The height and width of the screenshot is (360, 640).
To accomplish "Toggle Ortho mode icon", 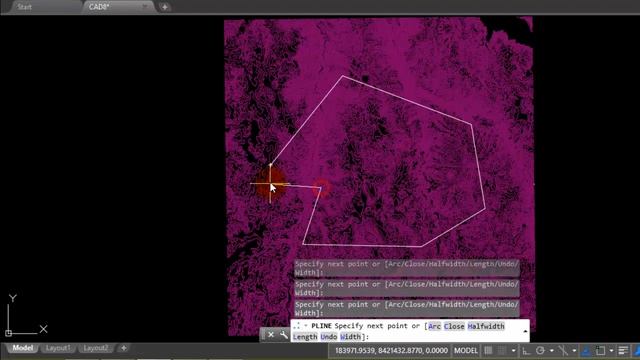I will (527, 350).
